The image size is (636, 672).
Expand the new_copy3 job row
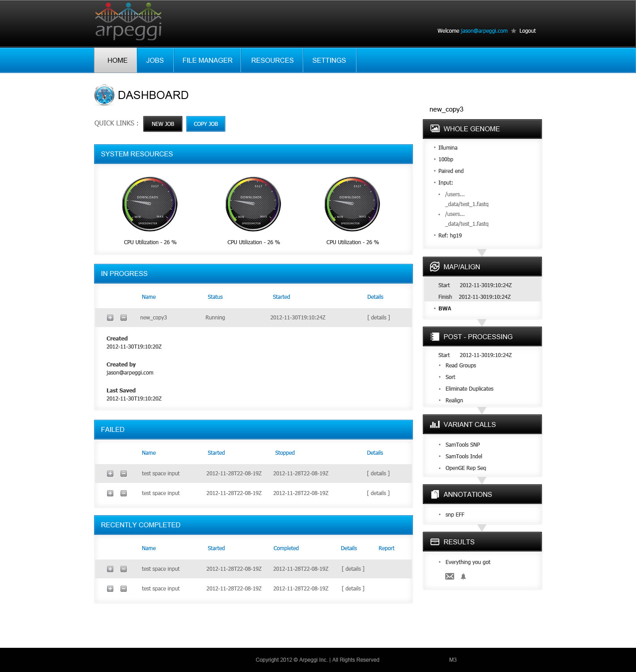tap(110, 318)
